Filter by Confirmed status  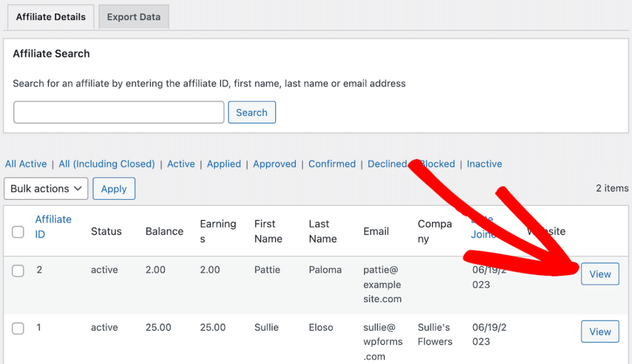332,163
